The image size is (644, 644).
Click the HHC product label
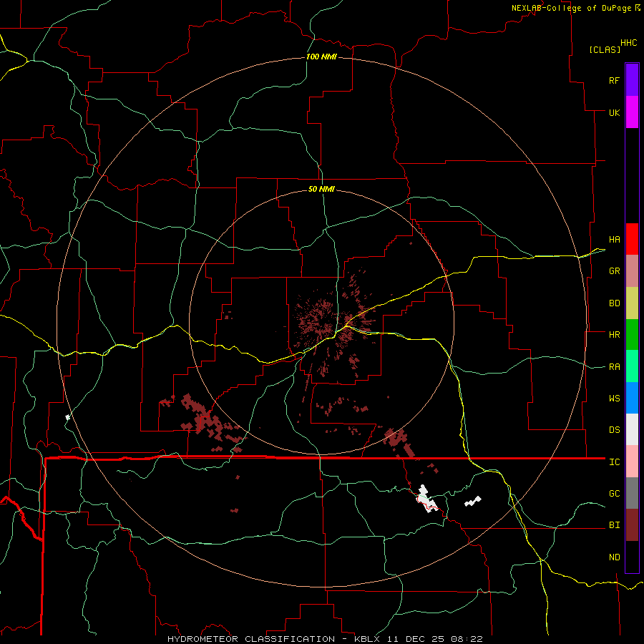pyautogui.click(x=629, y=43)
